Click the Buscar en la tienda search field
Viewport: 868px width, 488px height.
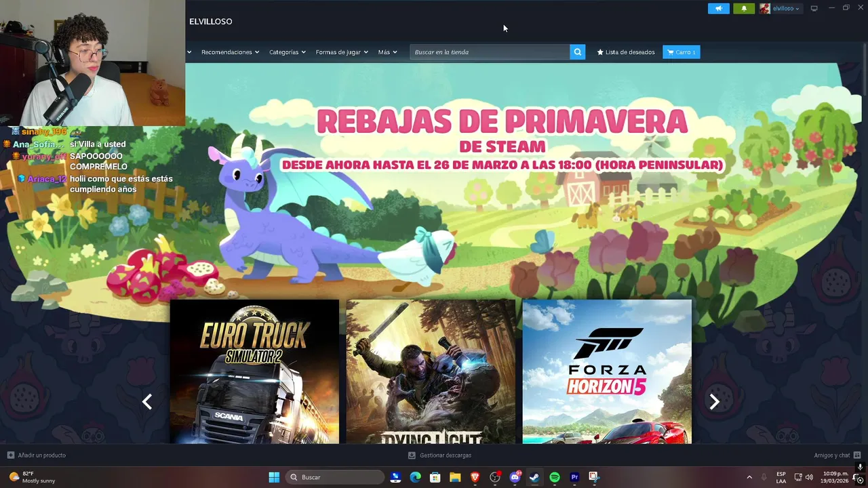(x=490, y=52)
